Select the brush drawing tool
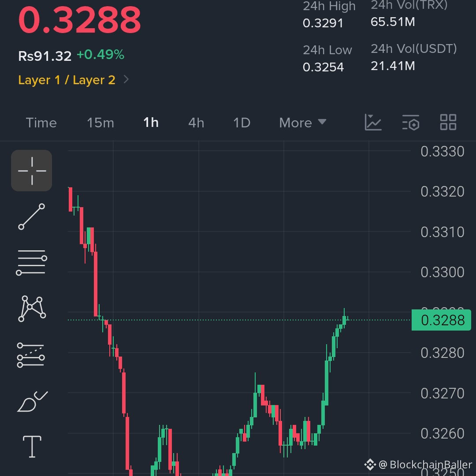The width and height of the screenshot is (476, 476). tap(32, 402)
